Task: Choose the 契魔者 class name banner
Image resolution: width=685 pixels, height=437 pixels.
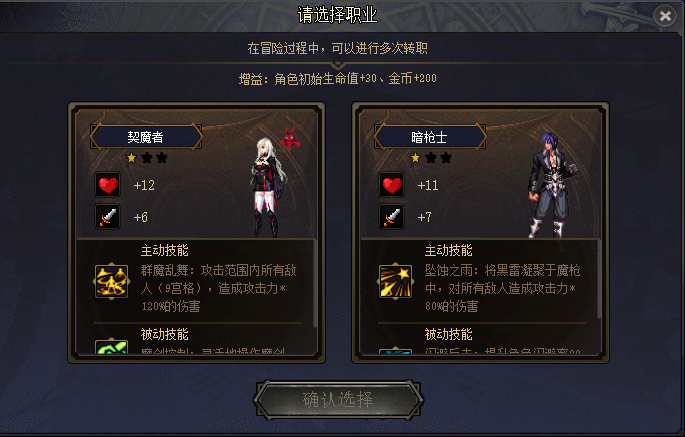Action: pyautogui.click(x=146, y=137)
